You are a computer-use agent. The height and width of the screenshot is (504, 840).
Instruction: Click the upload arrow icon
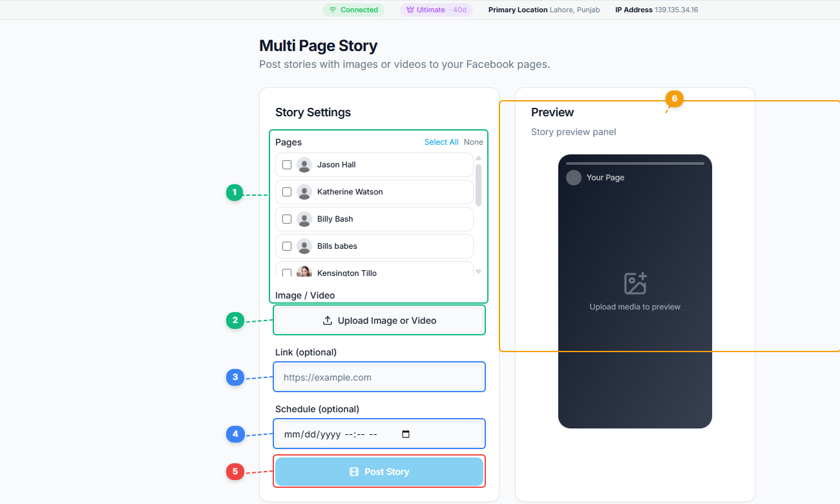(x=328, y=320)
